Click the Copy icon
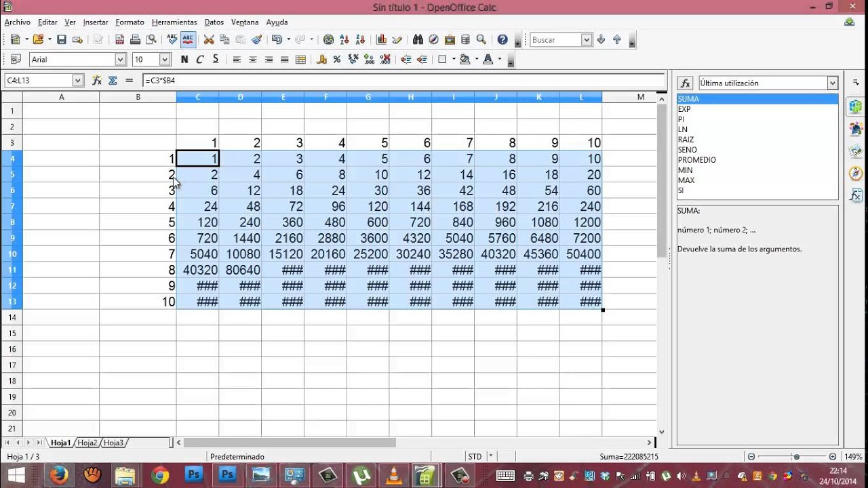Viewport: 868px width, 488px height. click(x=224, y=40)
